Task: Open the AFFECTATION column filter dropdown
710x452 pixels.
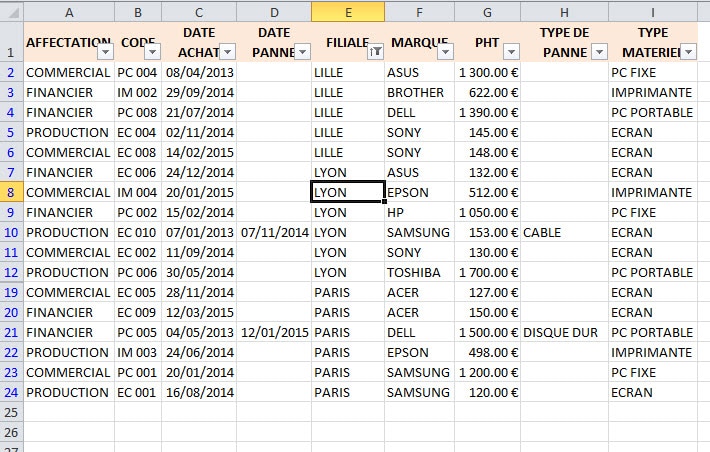Action: coord(105,52)
